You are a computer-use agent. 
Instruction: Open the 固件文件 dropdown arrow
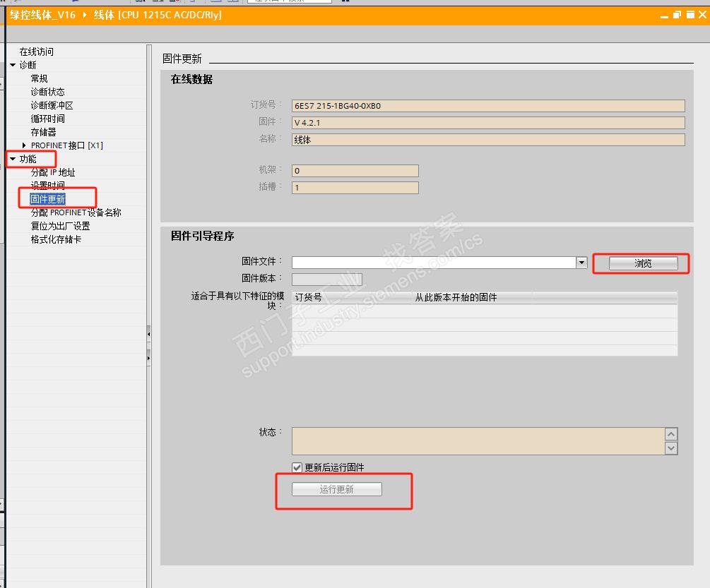[x=582, y=263]
